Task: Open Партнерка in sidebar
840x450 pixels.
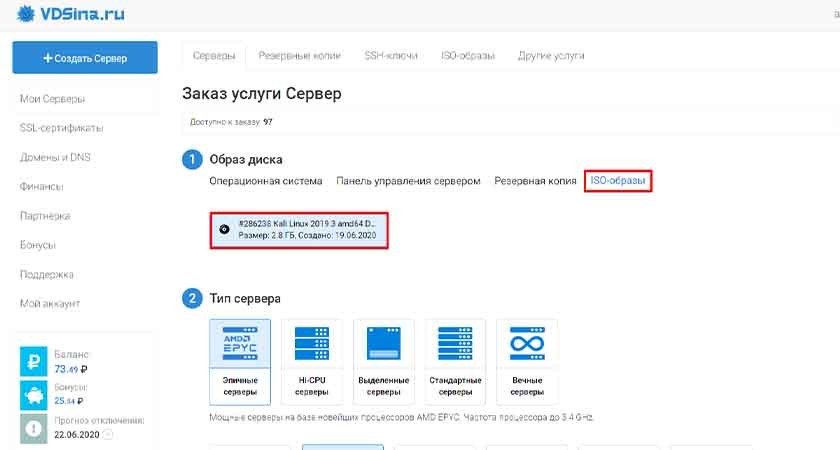Action: (x=45, y=216)
